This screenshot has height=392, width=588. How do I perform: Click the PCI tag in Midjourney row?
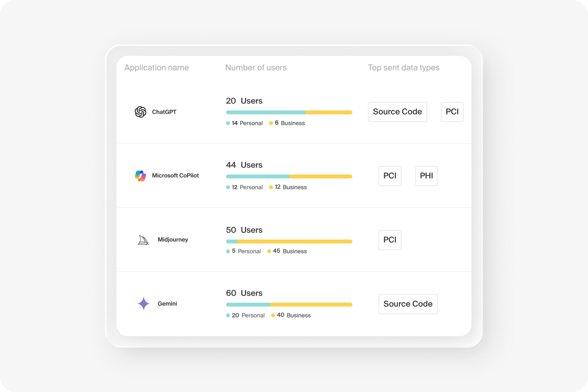click(x=390, y=240)
